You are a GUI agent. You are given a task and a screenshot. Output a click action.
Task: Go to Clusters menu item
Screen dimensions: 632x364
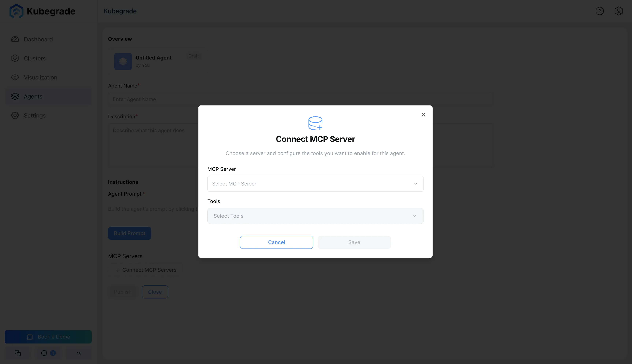(x=48, y=58)
